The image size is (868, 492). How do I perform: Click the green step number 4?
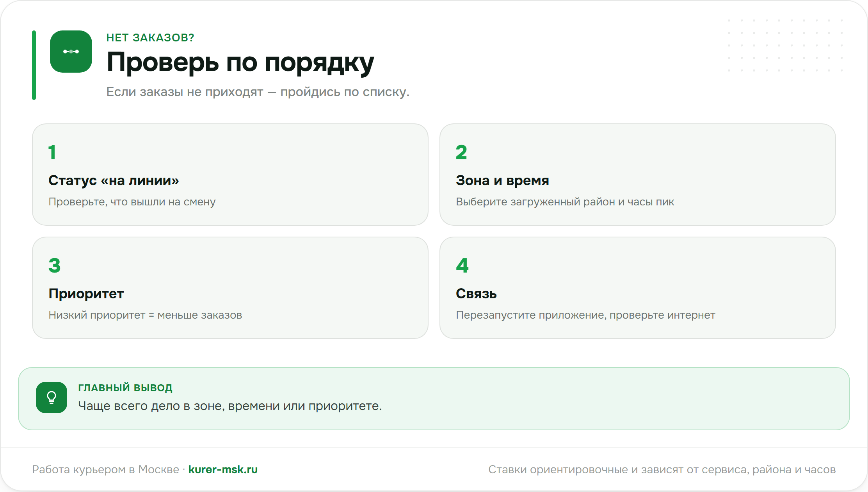click(x=462, y=266)
